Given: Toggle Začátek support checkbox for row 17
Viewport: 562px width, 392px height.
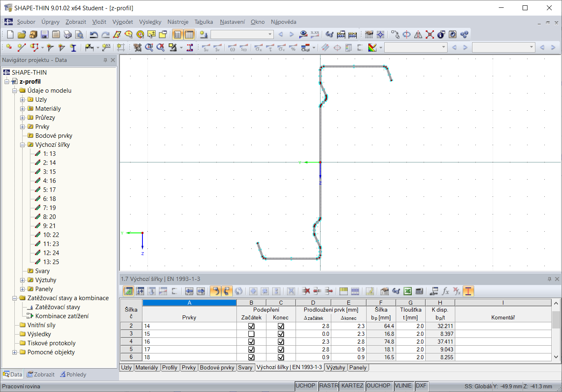Looking at the screenshot, I should click(x=251, y=350).
